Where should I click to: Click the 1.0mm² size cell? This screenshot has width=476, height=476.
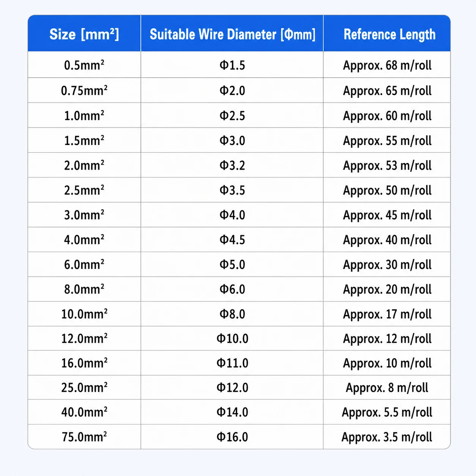84,115
